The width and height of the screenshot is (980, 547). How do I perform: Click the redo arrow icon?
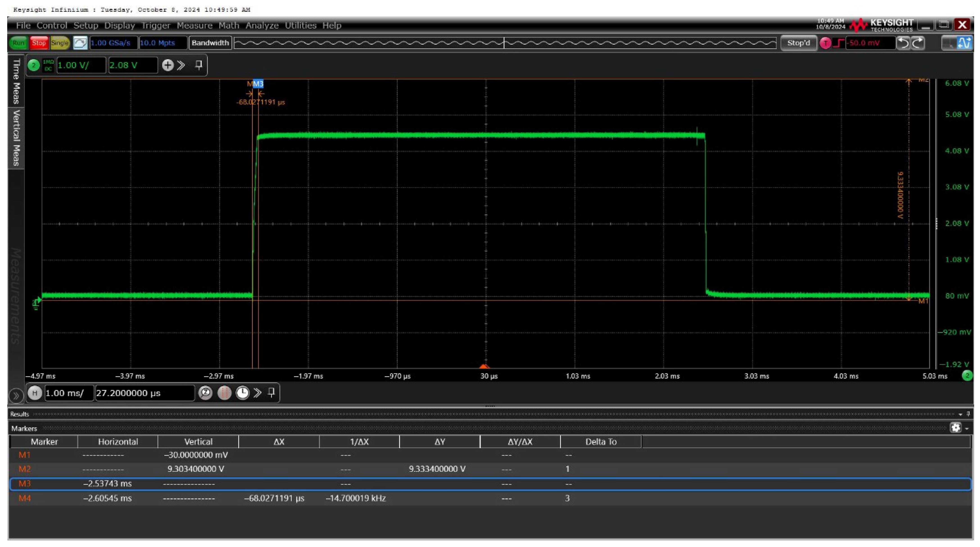pos(918,43)
